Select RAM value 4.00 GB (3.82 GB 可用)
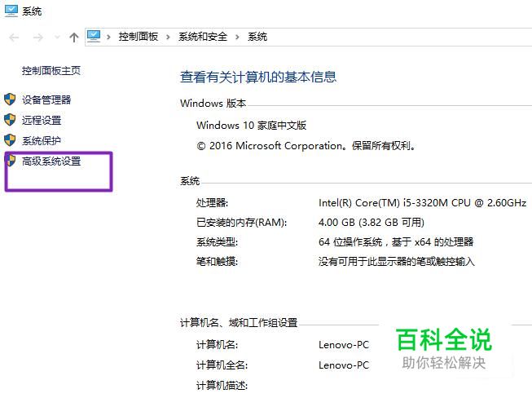 tap(372, 223)
